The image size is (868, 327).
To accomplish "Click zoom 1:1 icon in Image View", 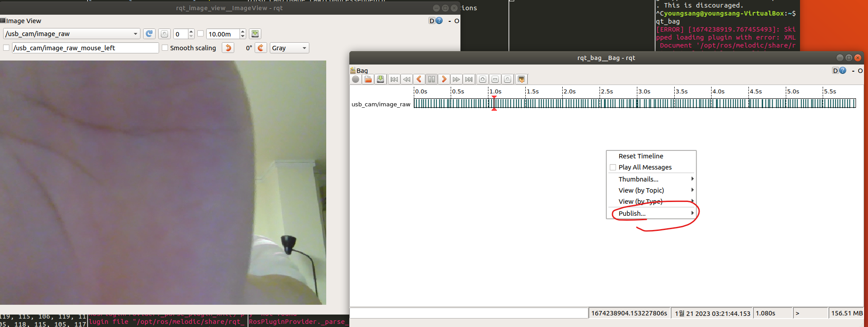I will click(164, 34).
